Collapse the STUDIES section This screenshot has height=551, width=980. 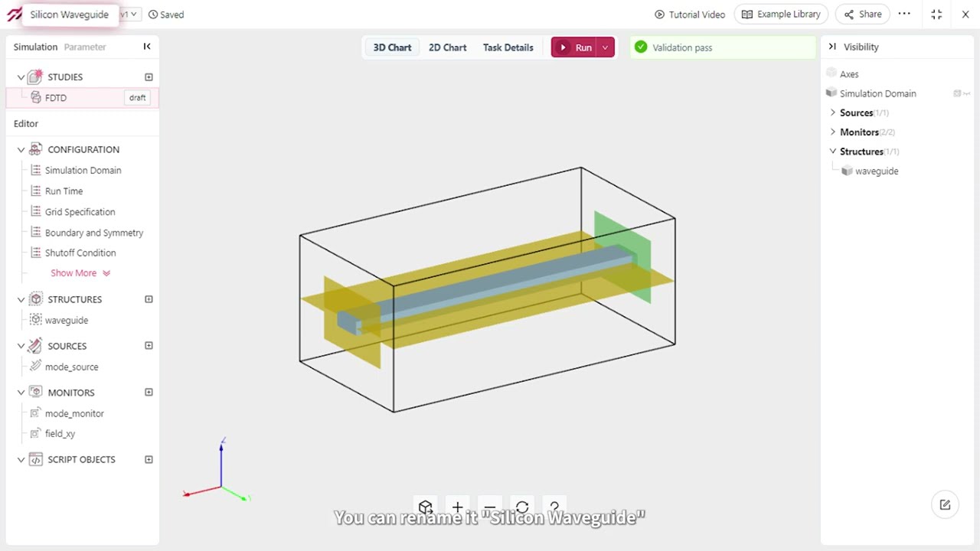21,77
